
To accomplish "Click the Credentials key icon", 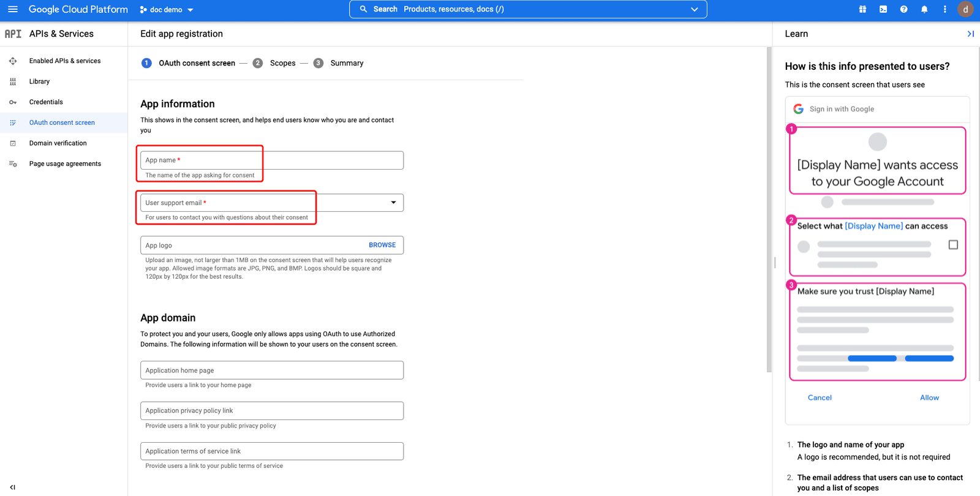I will [x=13, y=102].
